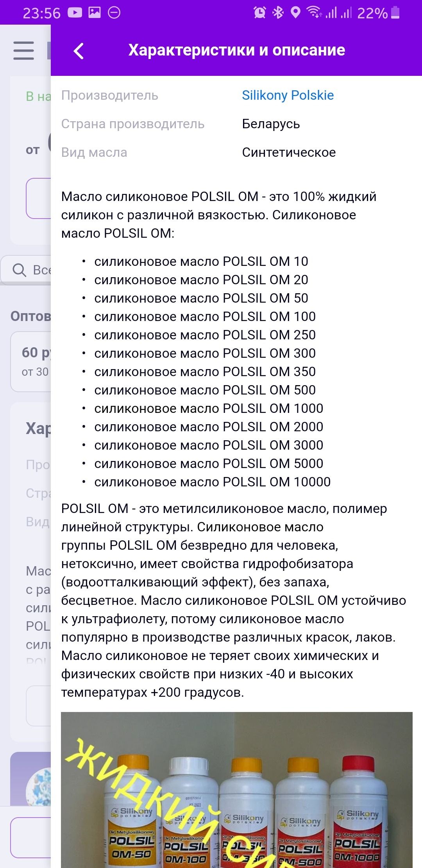Tap the list item POLSIL OM 1000
Screen dimensions: 422x868
pos(209,408)
